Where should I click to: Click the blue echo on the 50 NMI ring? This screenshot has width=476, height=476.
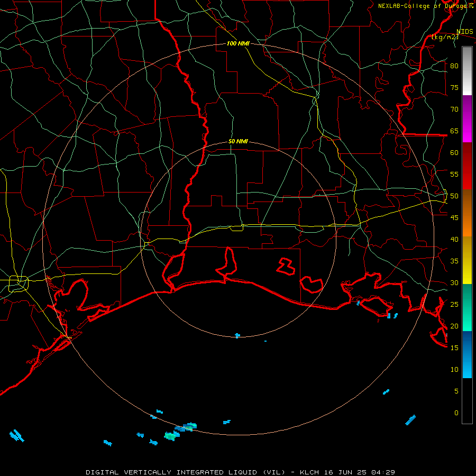[237, 335]
